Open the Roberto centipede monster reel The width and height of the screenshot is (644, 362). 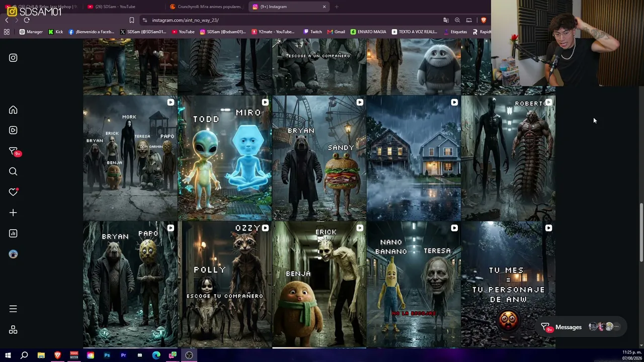point(508,158)
